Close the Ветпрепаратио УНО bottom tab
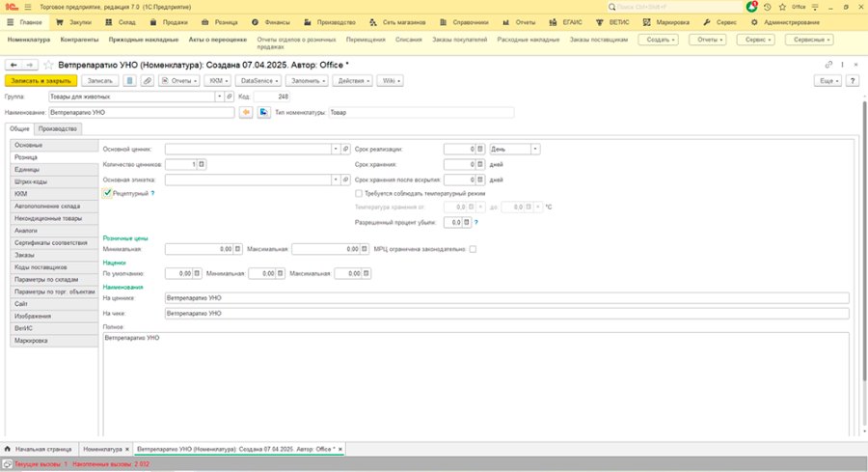Screen dimensions: 868x472 340,449
